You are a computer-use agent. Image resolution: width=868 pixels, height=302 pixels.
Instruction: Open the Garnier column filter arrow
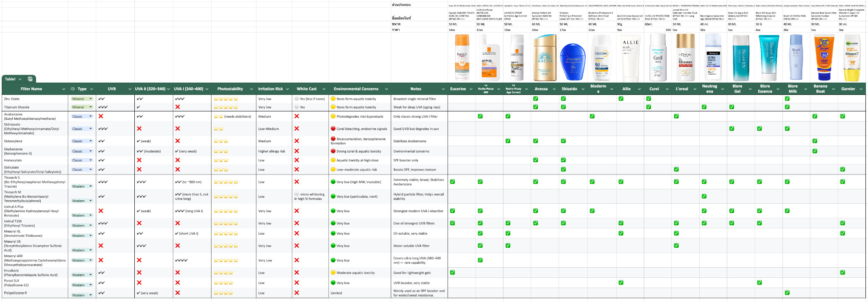coord(860,89)
